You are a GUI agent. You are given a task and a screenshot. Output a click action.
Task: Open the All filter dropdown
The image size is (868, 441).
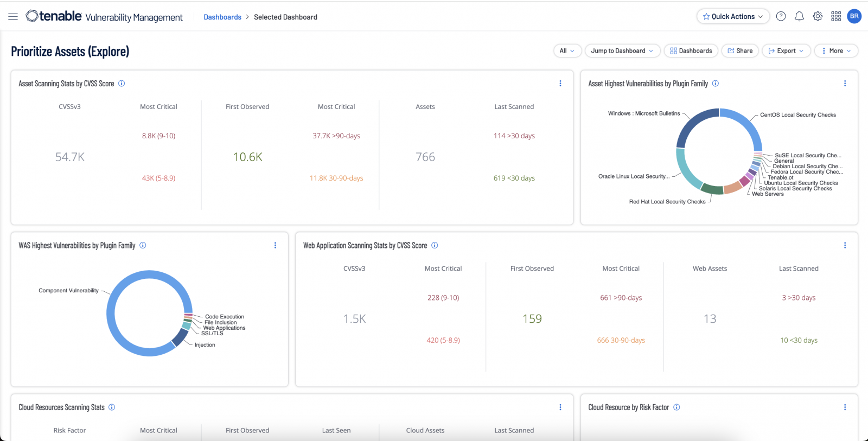(567, 51)
